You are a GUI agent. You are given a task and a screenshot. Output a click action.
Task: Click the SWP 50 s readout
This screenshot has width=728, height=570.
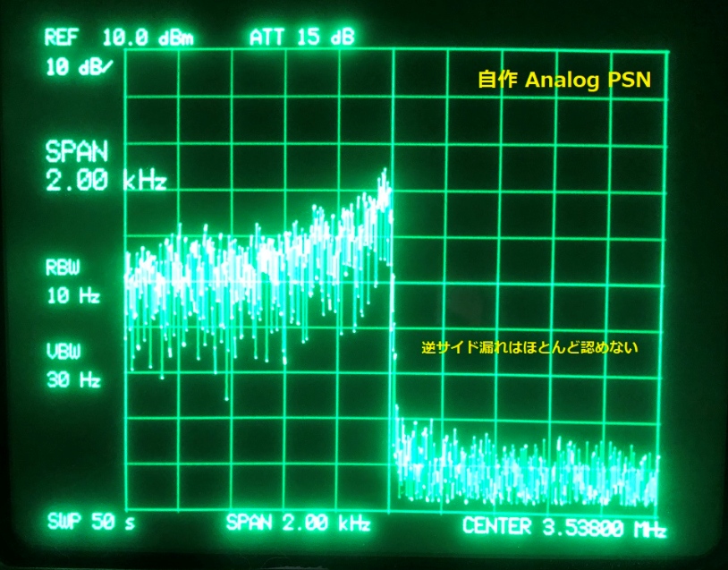click(91, 523)
